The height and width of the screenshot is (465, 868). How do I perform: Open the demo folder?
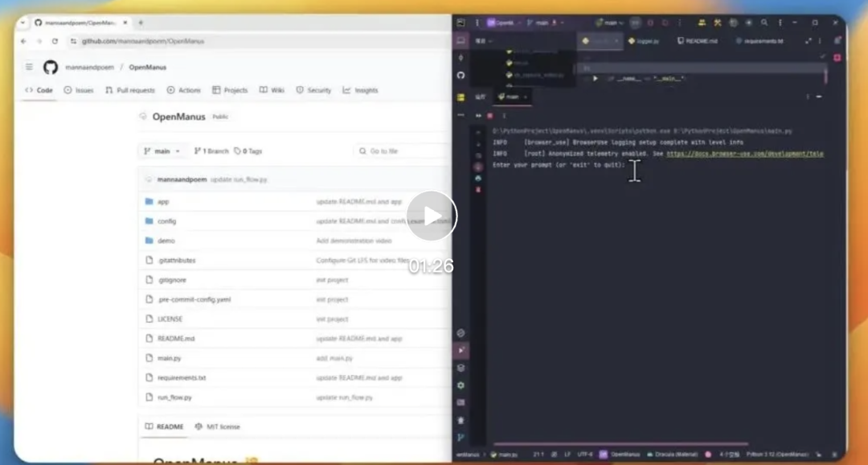tap(166, 241)
